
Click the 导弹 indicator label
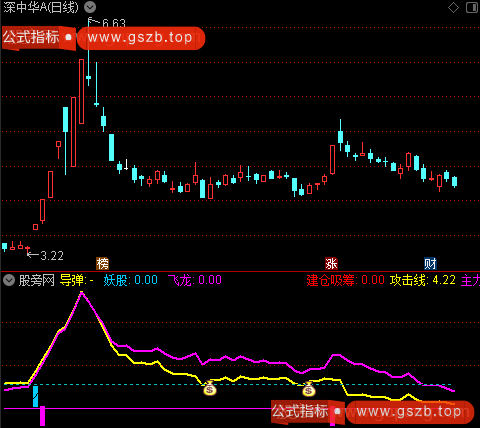point(77,280)
